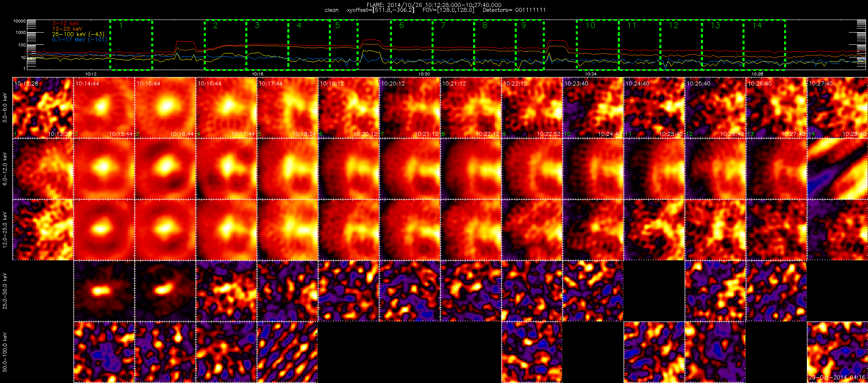Click the 6.0-12.0 keV image for interval 7
The height and width of the screenshot is (383, 868).
[x=410, y=169]
